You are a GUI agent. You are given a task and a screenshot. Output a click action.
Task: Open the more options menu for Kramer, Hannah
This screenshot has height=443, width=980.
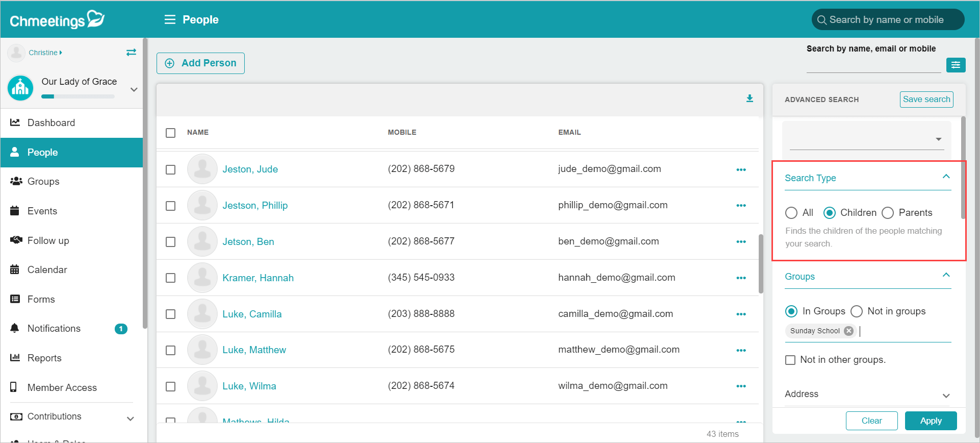coord(741,278)
